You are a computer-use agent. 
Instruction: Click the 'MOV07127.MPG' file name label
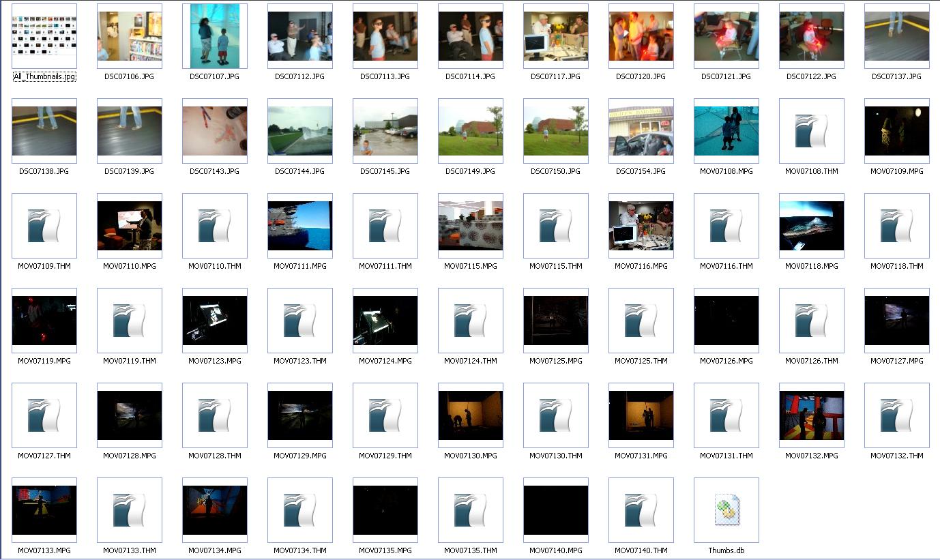pos(897,361)
